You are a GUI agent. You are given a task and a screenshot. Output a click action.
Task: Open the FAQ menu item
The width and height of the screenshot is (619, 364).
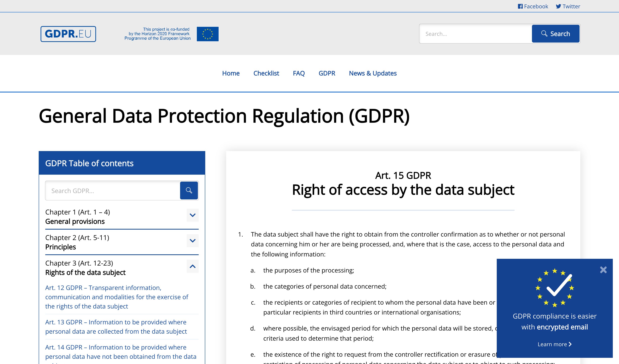[299, 73]
